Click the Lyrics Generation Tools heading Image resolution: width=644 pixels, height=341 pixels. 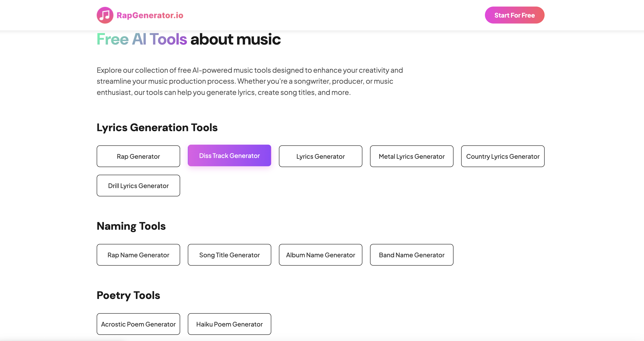[157, 127]
